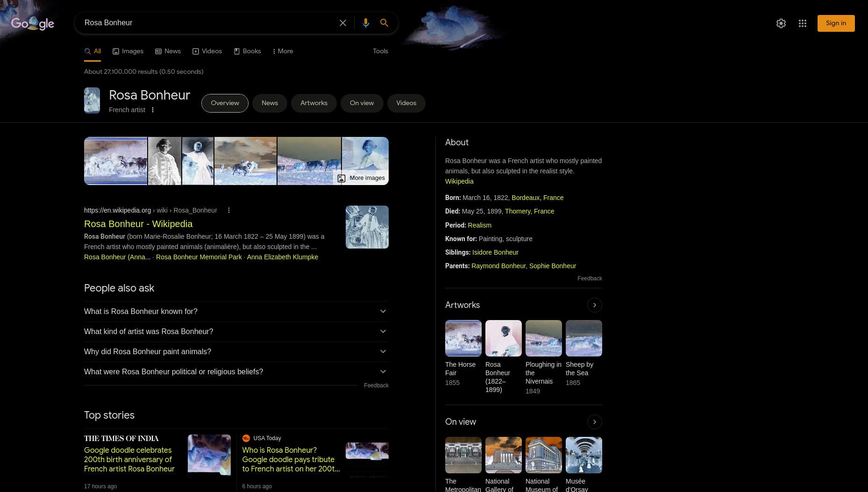Select the On view chip
The height and width of the screenshot is (492, 868).
coord(362,103)
